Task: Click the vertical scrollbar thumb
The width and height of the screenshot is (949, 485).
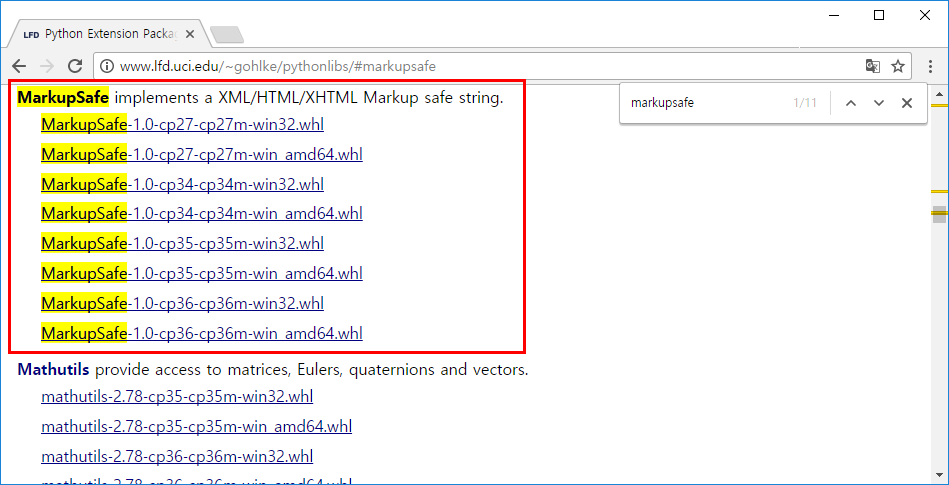Action: tap(939, 214)
